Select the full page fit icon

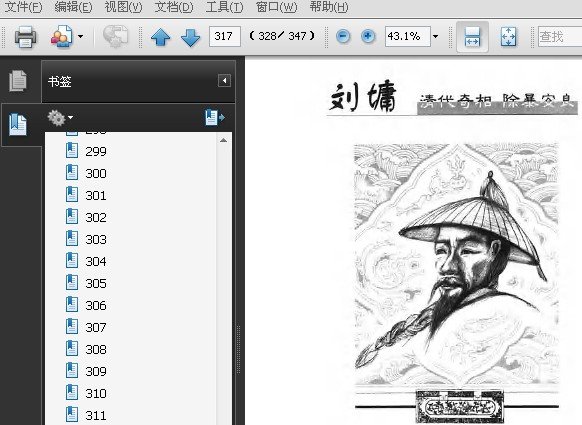(x=508, y=36)
